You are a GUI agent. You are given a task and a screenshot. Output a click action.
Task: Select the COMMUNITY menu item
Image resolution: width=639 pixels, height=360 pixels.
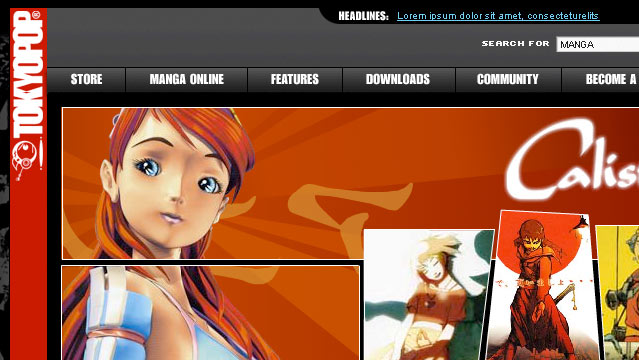coord(508,79)
